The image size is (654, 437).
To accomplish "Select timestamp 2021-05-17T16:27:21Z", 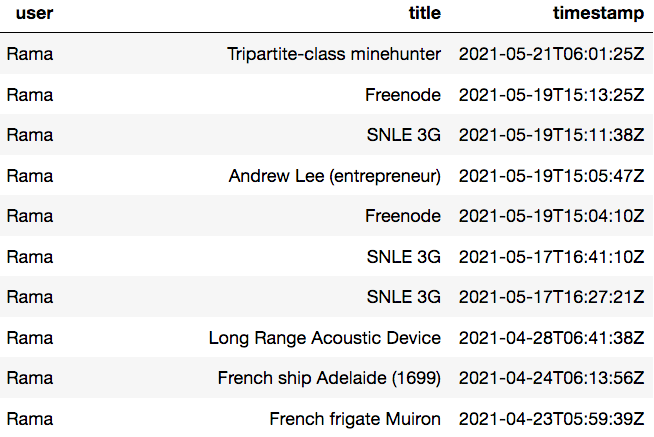I will [551, 297].
